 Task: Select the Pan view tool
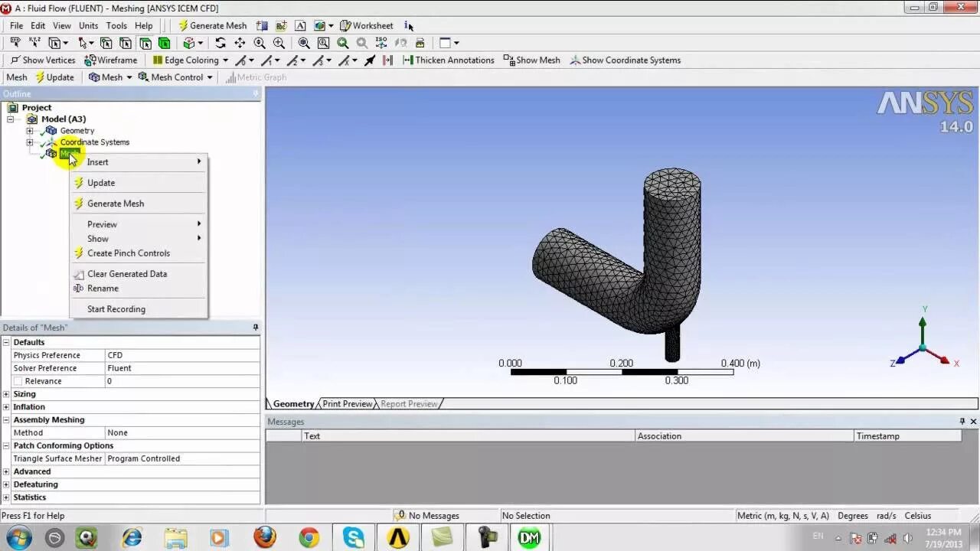click(x=240, y=43)
